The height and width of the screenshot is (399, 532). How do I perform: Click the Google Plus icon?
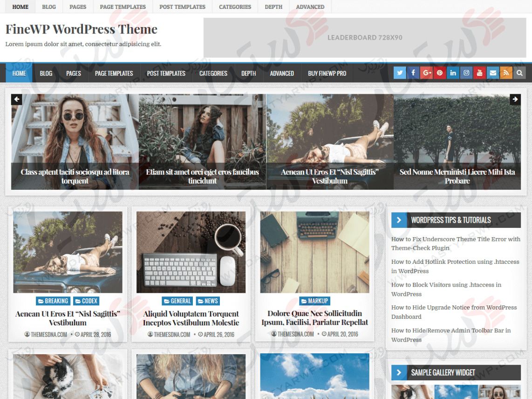click(x=426, y=73)
